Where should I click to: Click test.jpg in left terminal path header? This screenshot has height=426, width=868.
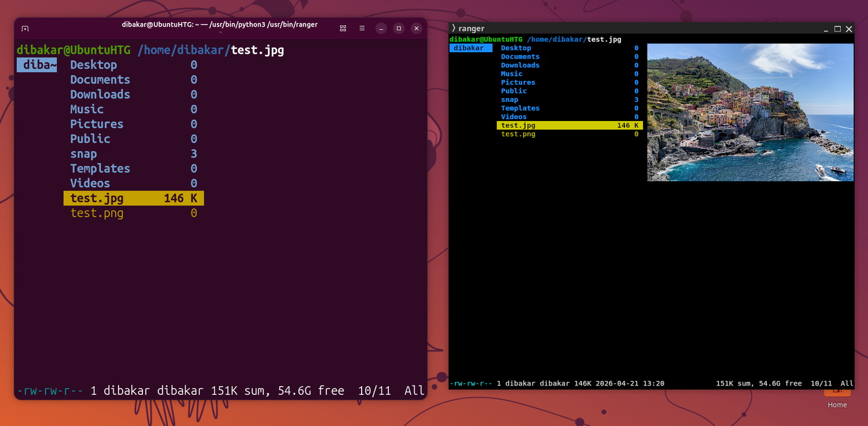point(258,50)
